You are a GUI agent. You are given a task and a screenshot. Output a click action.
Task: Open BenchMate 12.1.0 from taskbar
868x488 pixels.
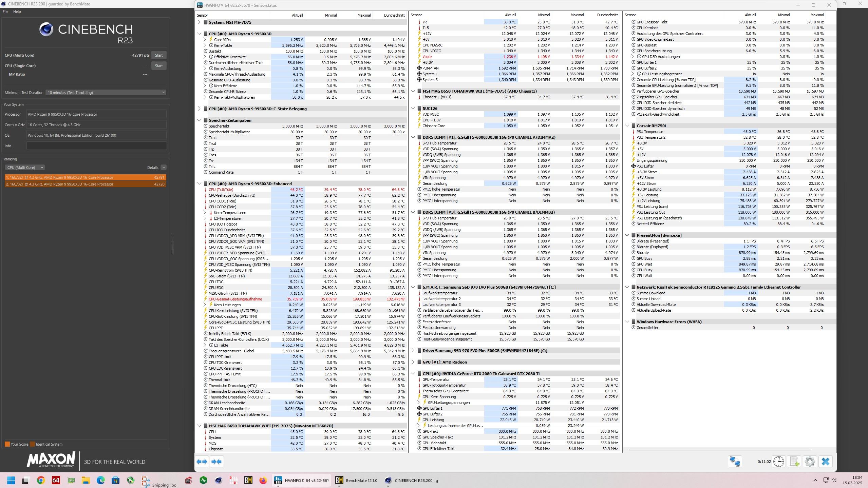[356, 480]
